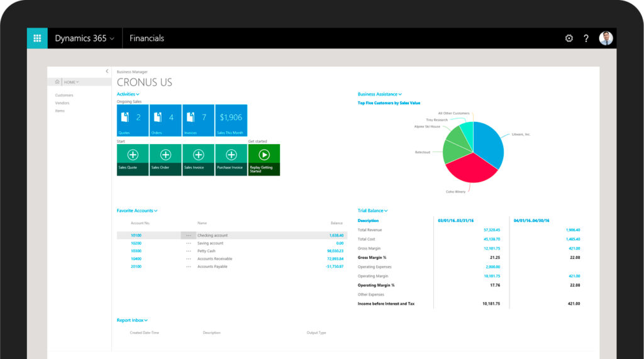Expand the HOME menu dropdown
Viewport: 644px width, 359px height.
71,82
